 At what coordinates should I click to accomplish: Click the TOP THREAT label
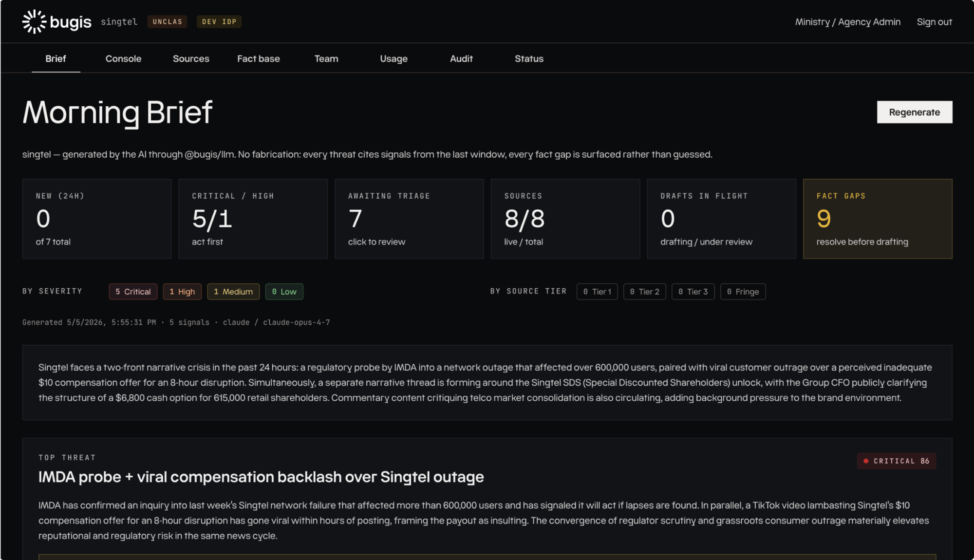tap(67, 458)
